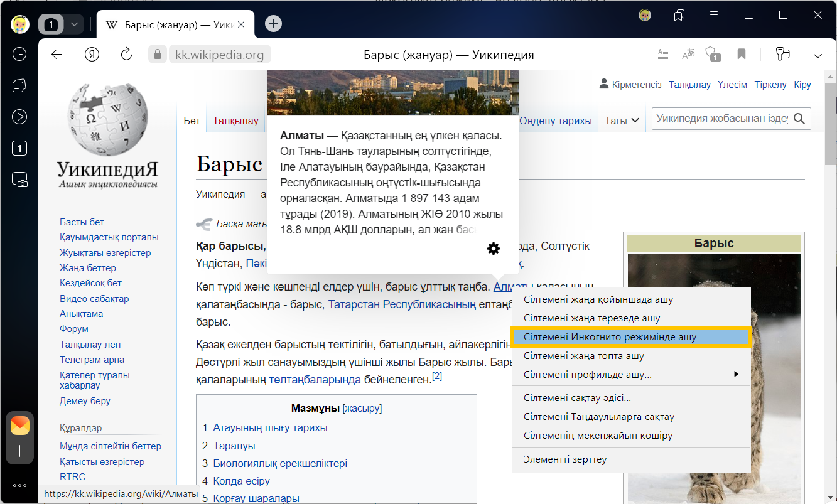Choose Сілтемені жаңа терезеде ашу
The width and height of the screenshot is (837, 504).
pos(631,318)
